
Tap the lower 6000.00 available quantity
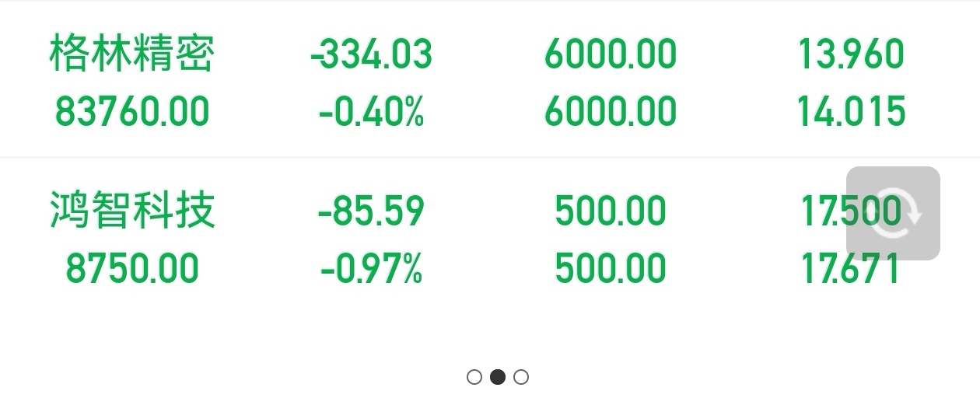[x=611, y=112]
